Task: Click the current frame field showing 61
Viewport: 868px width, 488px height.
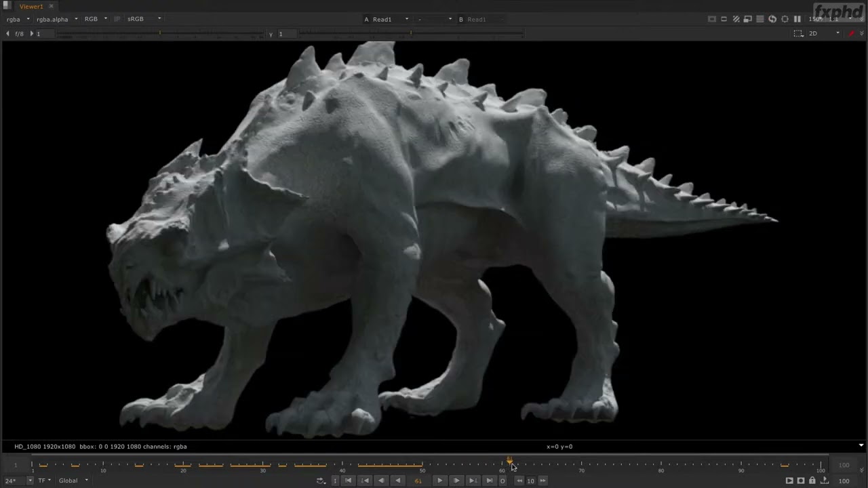Action: (418, 481)
